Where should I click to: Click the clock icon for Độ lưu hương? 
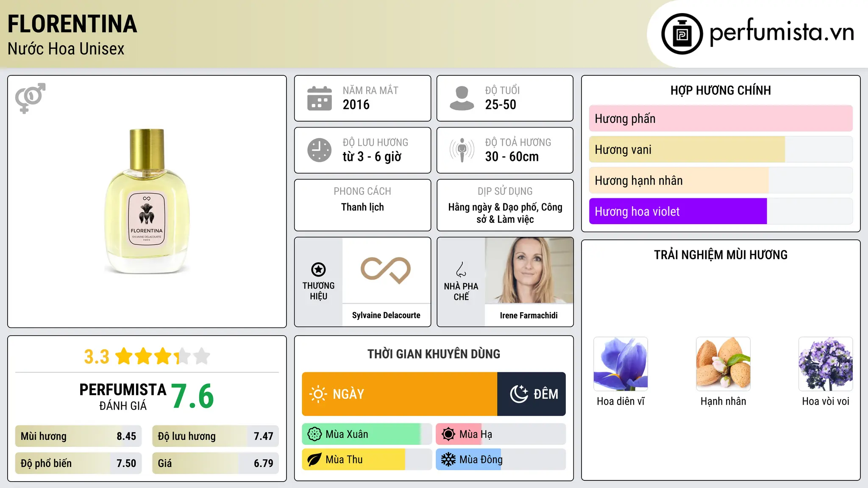pyautogui.click(x=320, y=150)
